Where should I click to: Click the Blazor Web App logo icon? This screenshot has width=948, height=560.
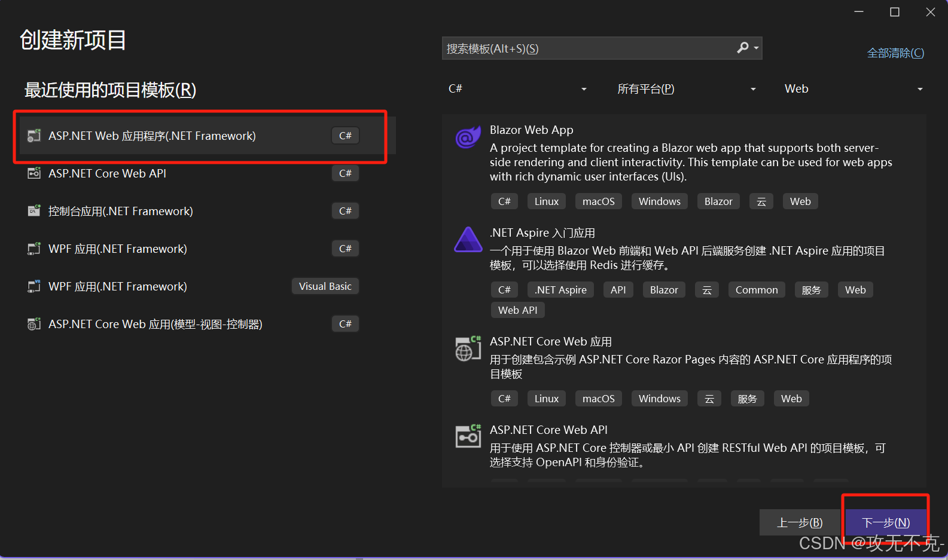coord(468,137)
